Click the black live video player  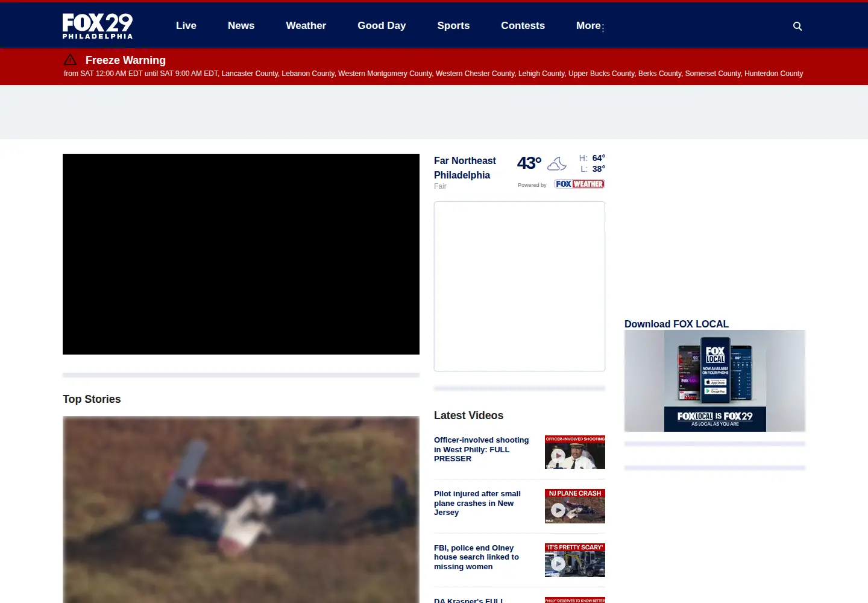pos(241,254)
